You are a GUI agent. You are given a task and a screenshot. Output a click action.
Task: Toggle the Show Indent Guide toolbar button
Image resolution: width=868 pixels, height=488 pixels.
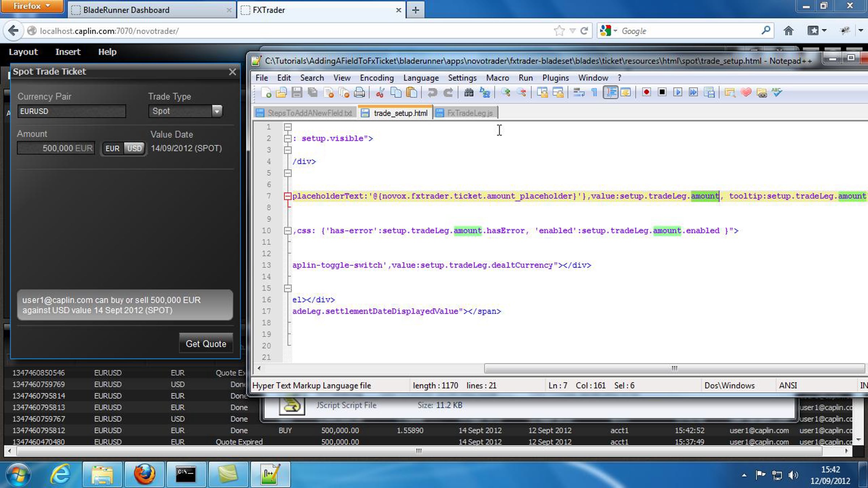pos(610,93)
